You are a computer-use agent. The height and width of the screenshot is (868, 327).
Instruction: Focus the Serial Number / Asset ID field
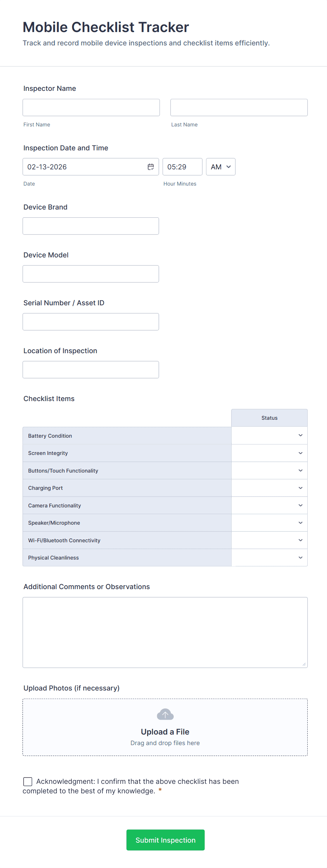(91, 322)
